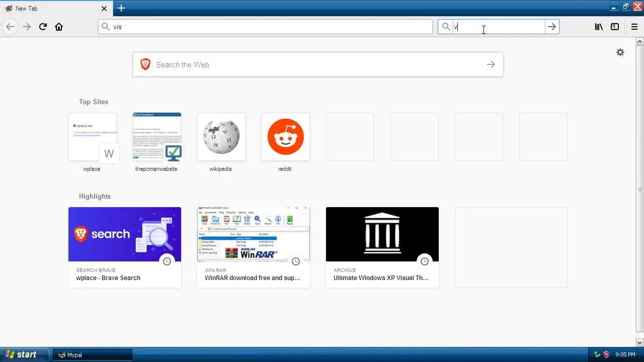The height and width of the screenshot is (362, 644).
Task: Go back with the back arrow button
Action: point(10,27)
